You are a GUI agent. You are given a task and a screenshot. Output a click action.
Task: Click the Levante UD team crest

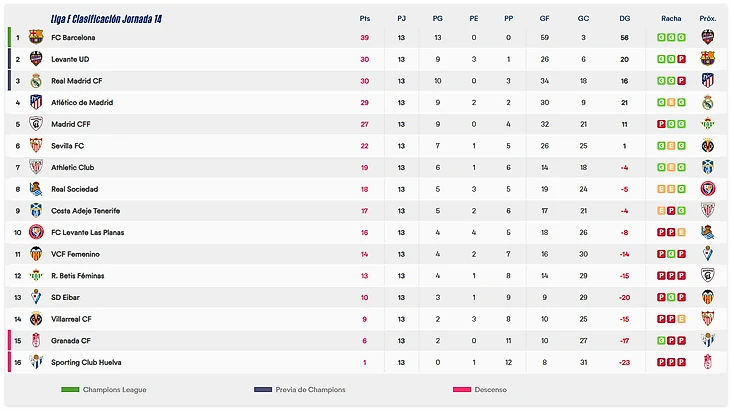tap(36, 59)
